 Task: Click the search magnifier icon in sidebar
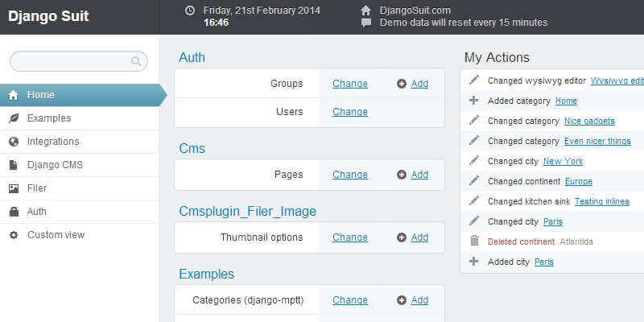(136, 61)
